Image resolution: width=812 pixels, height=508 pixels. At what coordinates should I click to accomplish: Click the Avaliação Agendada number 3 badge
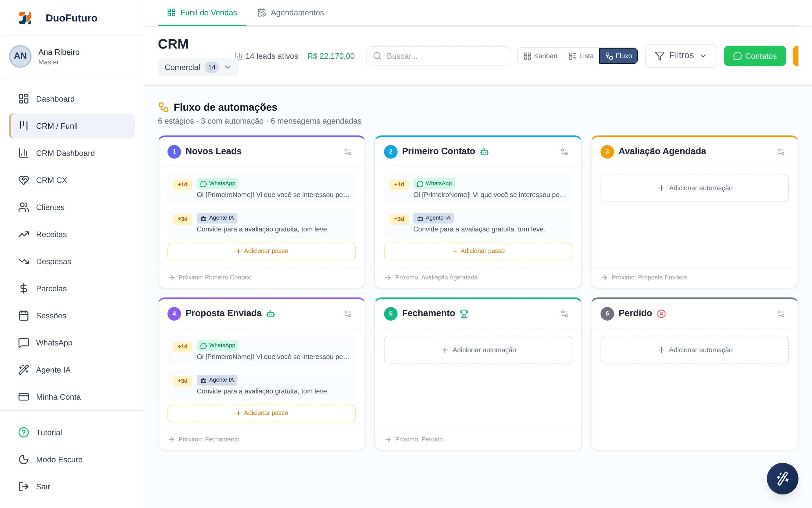click(x=607, y=152)
